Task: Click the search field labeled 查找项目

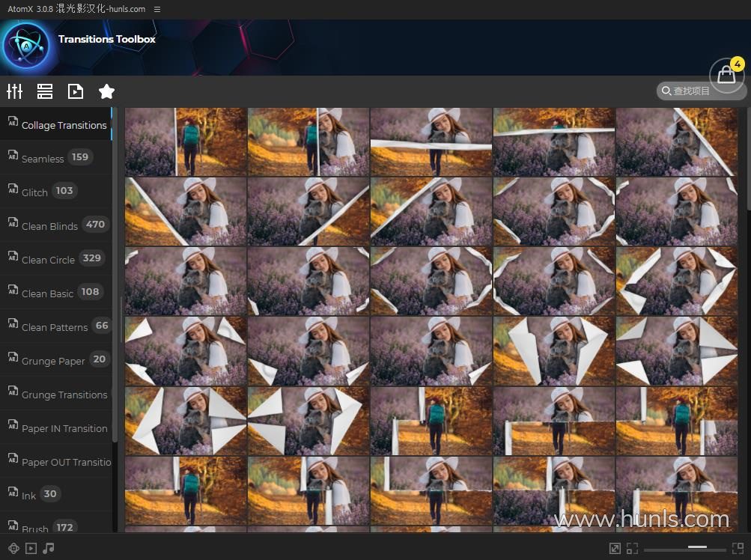Action: pos(700,91)
